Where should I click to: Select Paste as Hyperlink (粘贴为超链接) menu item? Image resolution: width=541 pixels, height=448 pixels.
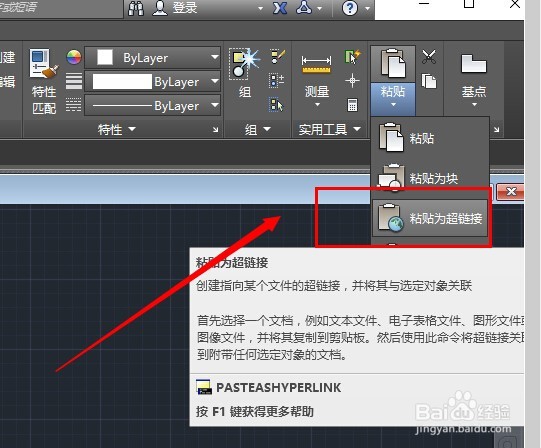tap(430, 218)
